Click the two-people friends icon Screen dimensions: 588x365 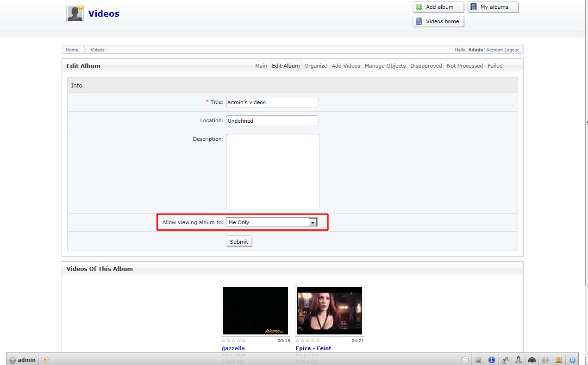(505, 360)
